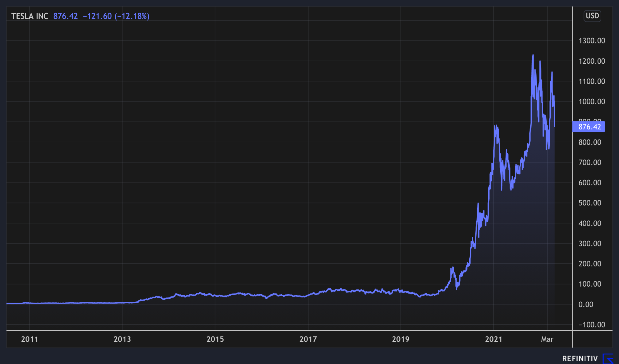The width and height of the screenshot is (619, 364).
Task: Click the −121.60 change value
Action: pyautogui.click(x=97, y=16)
